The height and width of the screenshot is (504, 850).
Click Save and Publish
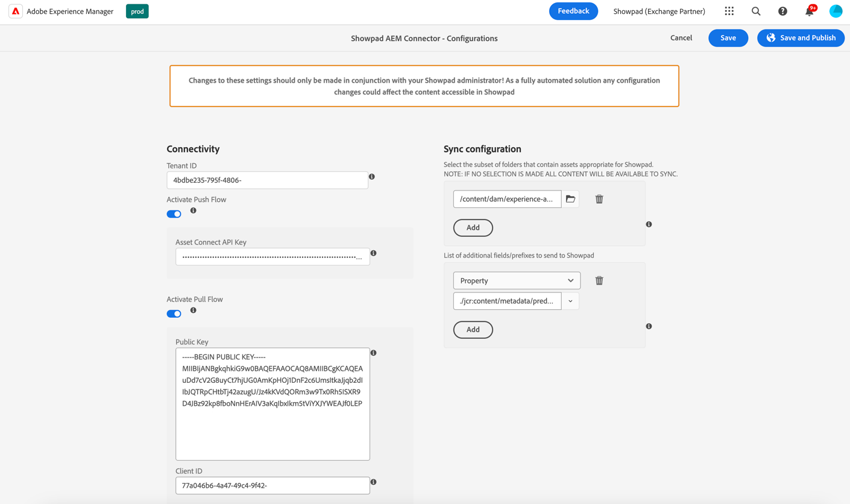[801, 38]
